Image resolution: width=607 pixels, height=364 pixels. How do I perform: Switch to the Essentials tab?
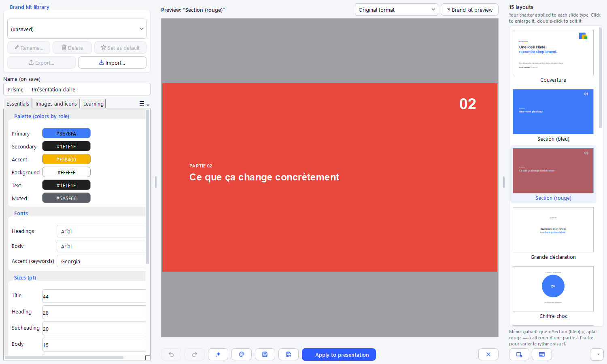pos(18,104)
